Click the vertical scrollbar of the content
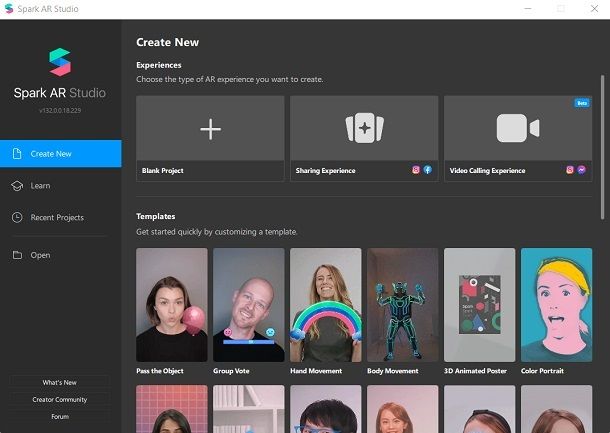Viewport: 610px width, 433px height. click(602, 147)
